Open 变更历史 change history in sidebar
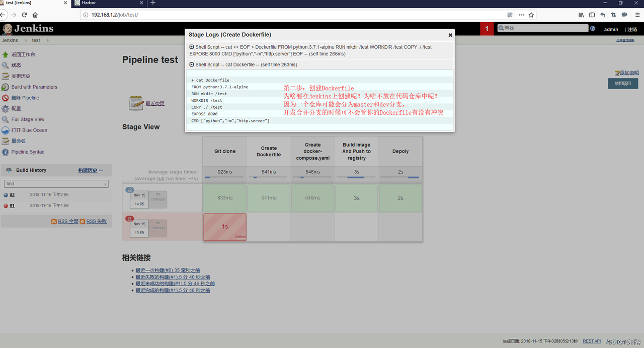The height and width of the screenshot is (348, 644). tap(21, 76)
